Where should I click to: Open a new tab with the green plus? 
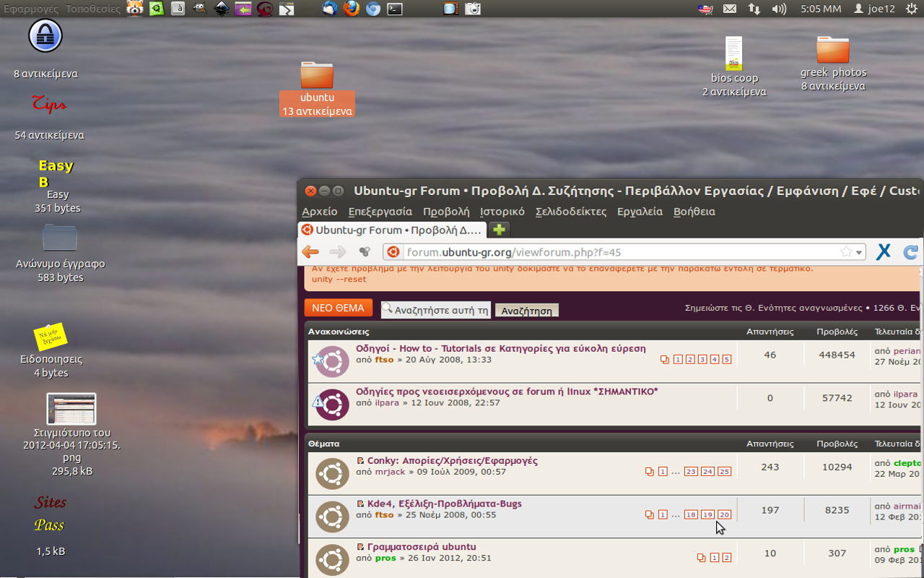click(x=498, y=230)
